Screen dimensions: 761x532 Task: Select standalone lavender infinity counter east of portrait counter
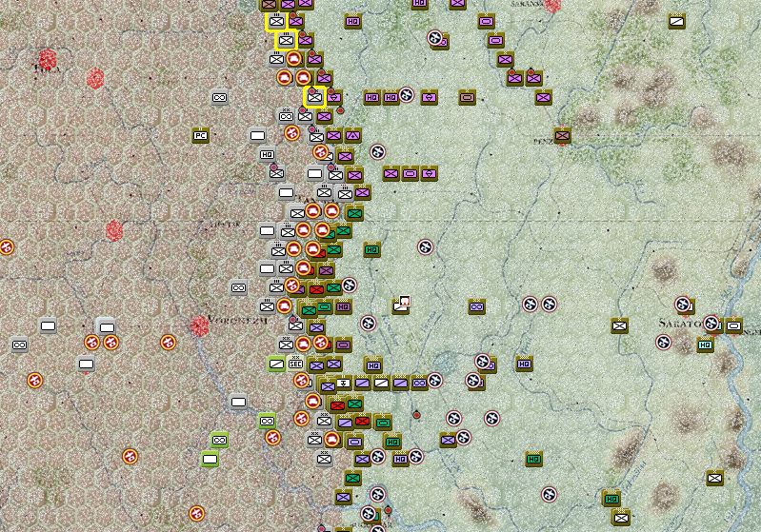(476, 307)
